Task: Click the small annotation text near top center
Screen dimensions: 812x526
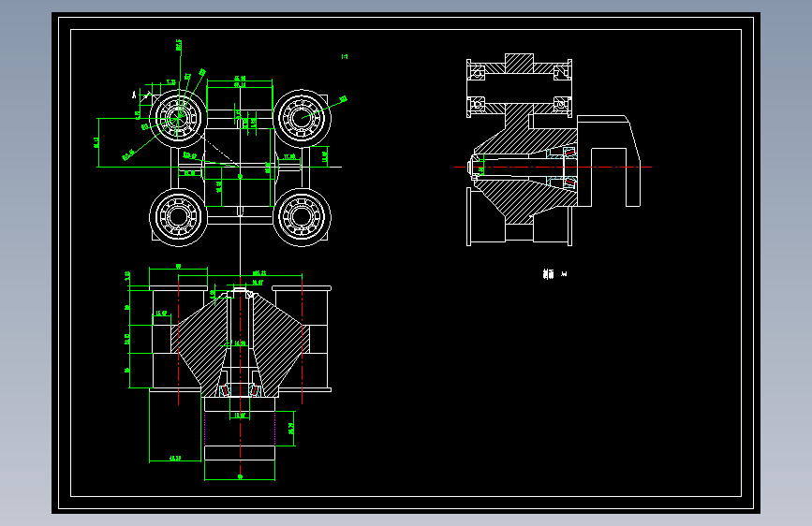Action: (345, 56)
